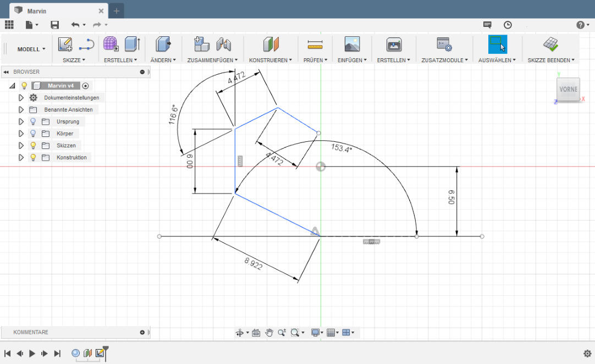The height and width of the screenshot is (364, 595).
Task: Toggle visibility bulb of Konstruktion folder
Action: [x=33, y=157]
